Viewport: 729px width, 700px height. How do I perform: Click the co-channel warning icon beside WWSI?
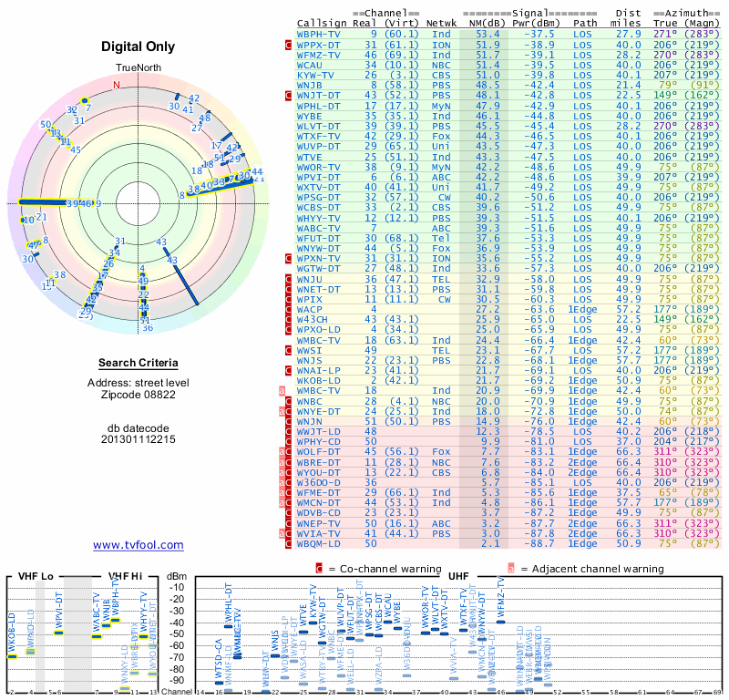(290, 350)
